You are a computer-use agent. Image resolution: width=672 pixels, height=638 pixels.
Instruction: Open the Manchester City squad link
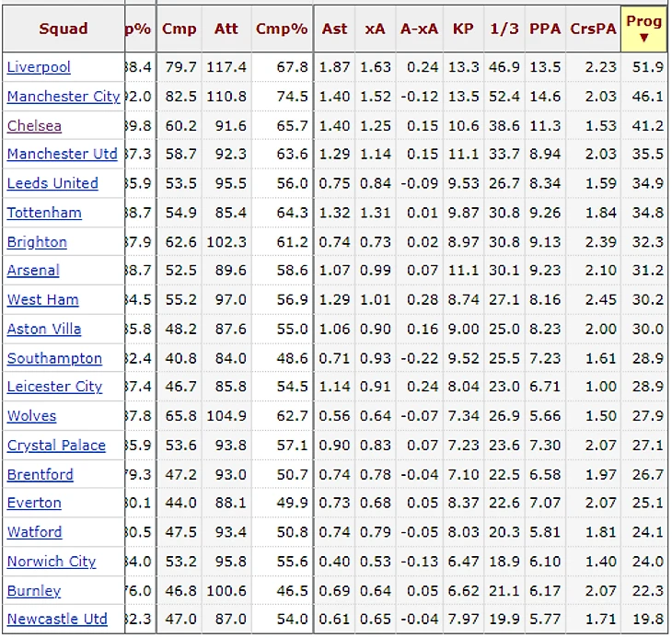tap(64, 97)
